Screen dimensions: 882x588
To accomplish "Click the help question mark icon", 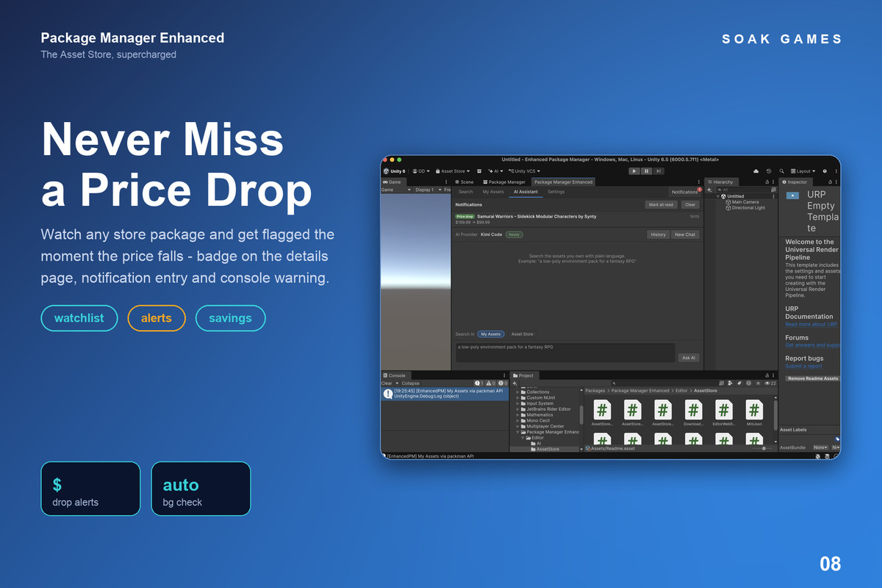I will pyautogui.click(x=825, y=171).
